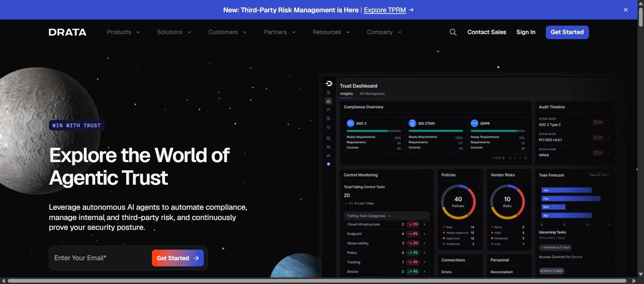This screenshot has height=284, width=644.
Task: Click the Due in 3 Days tag
Action: point(552,271)
